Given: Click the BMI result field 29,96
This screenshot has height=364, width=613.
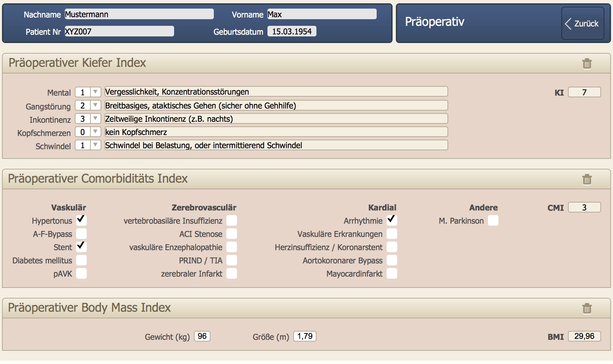Looking at the screenshot, I should 584,336.
